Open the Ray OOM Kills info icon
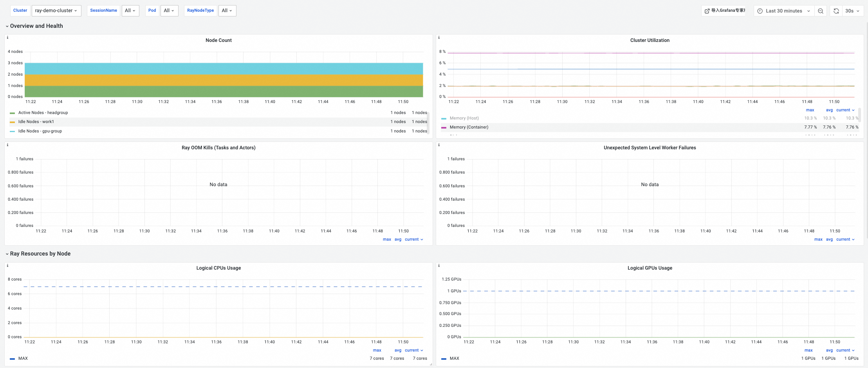This screenshot has height=368, width=868. tap(7, 145)
